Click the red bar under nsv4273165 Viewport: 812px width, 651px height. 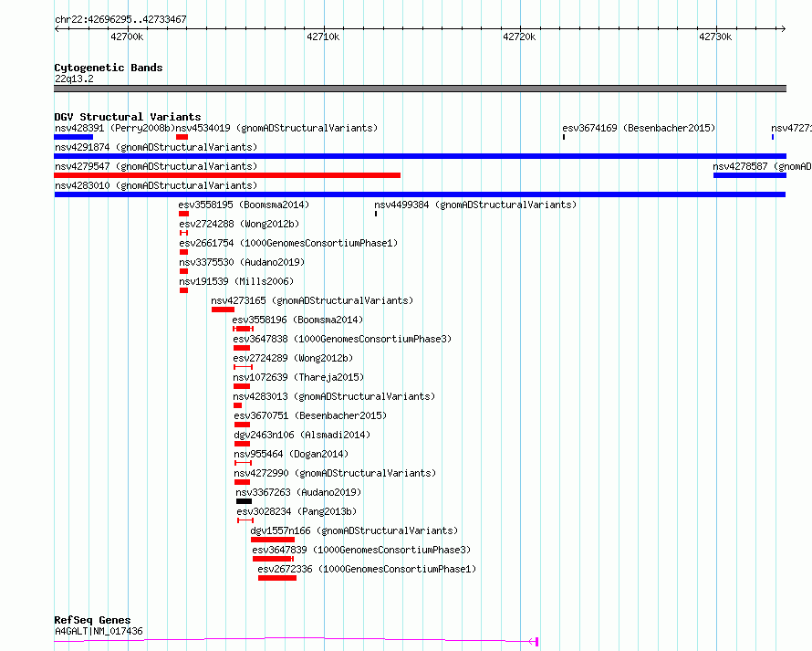pos(223,310)
